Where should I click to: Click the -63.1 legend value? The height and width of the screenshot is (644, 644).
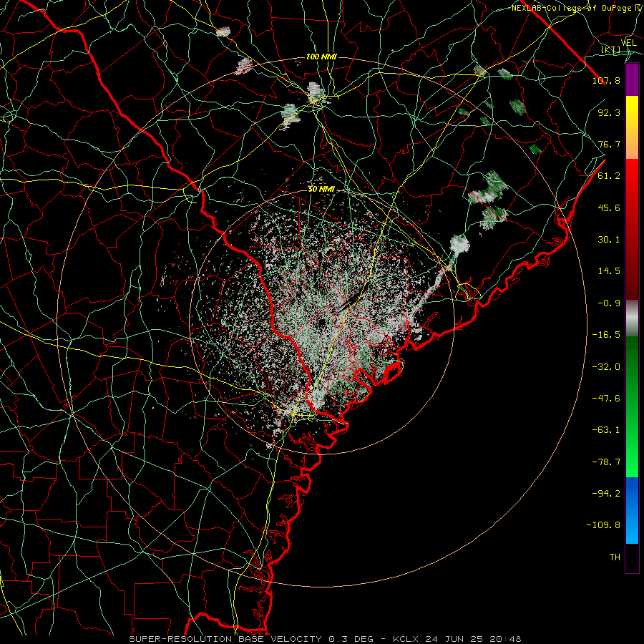(x=606, y=430)
